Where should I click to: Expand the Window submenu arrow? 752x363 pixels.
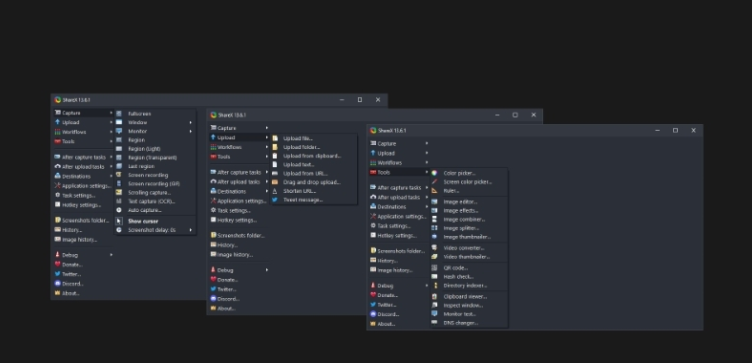[x=190, y=122]
